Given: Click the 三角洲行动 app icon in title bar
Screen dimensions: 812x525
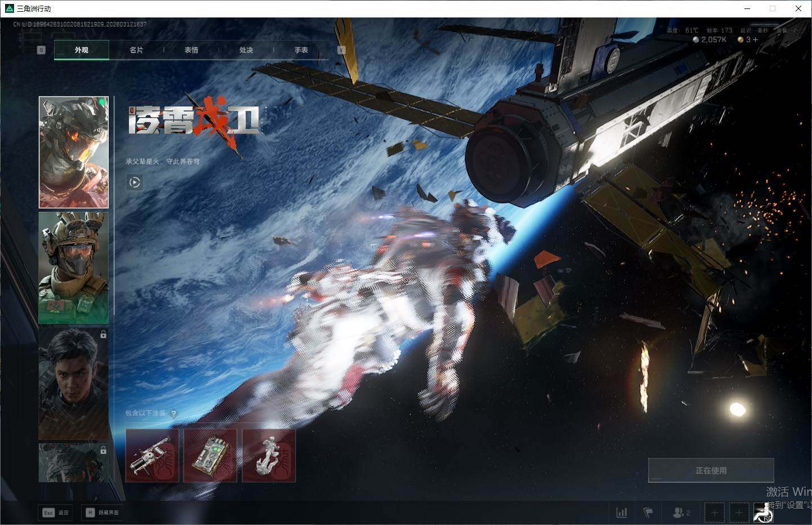Looking at the screenshot, I should coord(9,8).
